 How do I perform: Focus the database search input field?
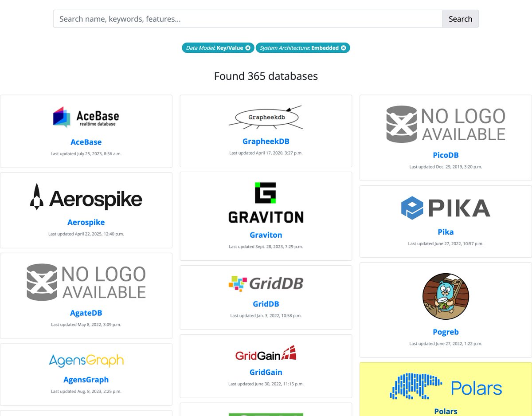click(248, 19)
